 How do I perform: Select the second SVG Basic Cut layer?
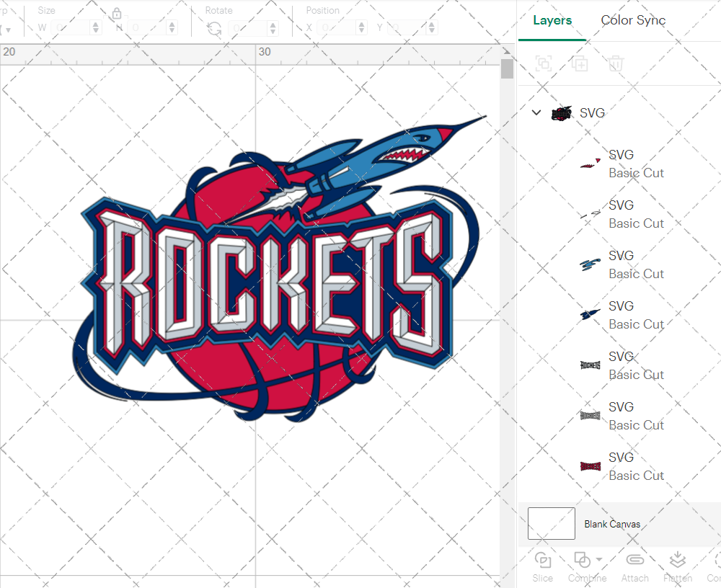point(623,214)
